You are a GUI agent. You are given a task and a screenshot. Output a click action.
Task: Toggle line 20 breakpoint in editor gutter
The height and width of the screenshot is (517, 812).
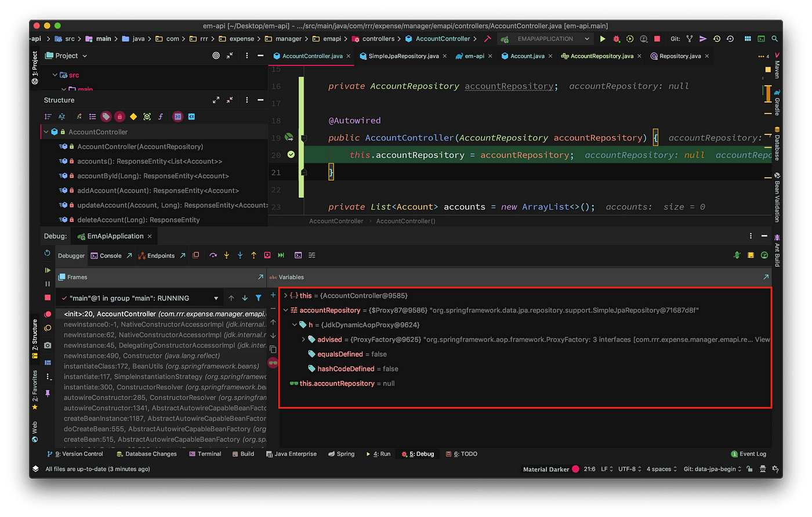(291, 155)
